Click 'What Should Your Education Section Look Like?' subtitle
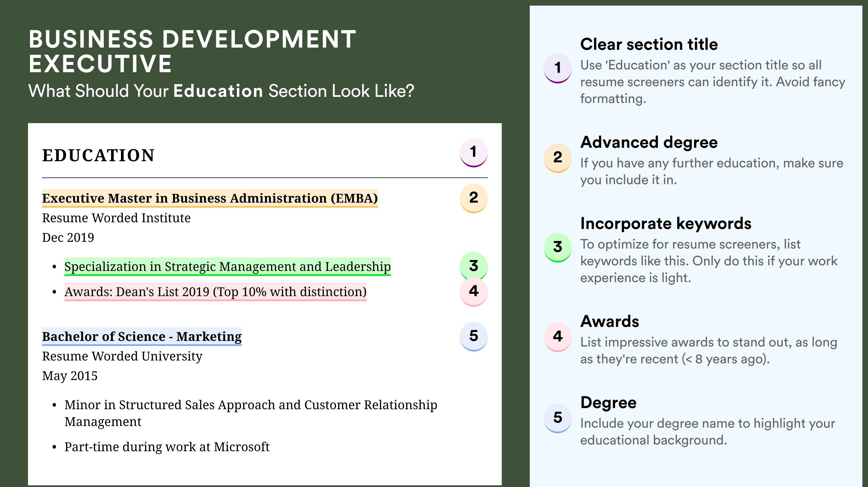This screenshot has height=487, width=868. tap(221, 91)
